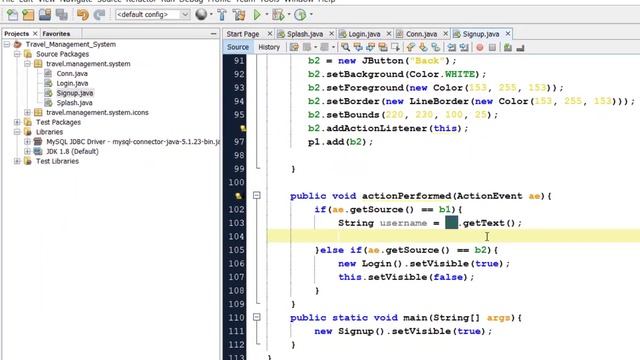Click the New File toolbar icon
Viewport: 640px width, 360px height.
(12, 15)
